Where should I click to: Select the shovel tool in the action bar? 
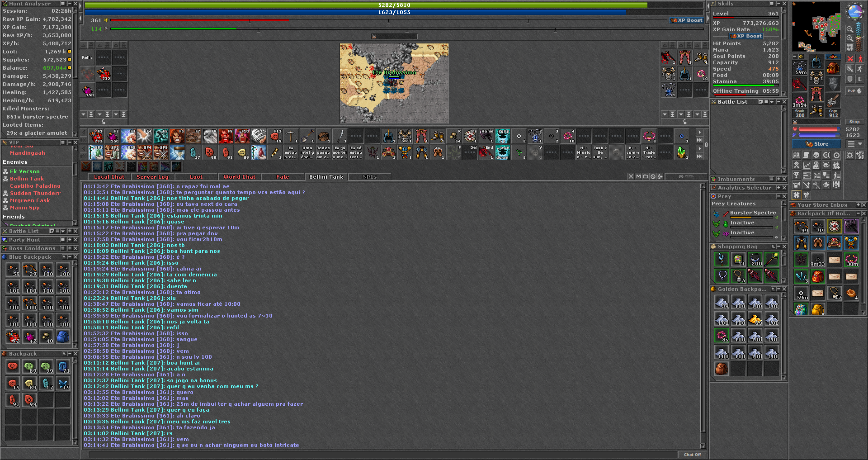[307, 136]
